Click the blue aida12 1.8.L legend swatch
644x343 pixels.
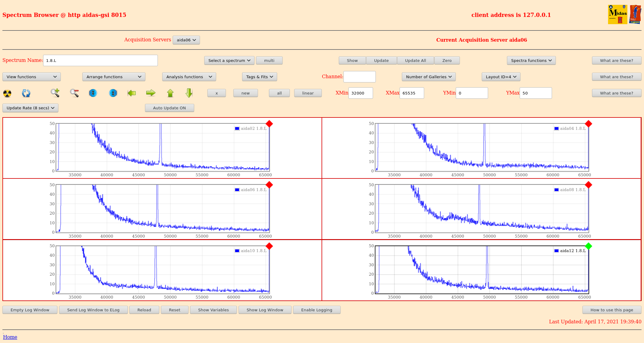(x=556, y=251)
